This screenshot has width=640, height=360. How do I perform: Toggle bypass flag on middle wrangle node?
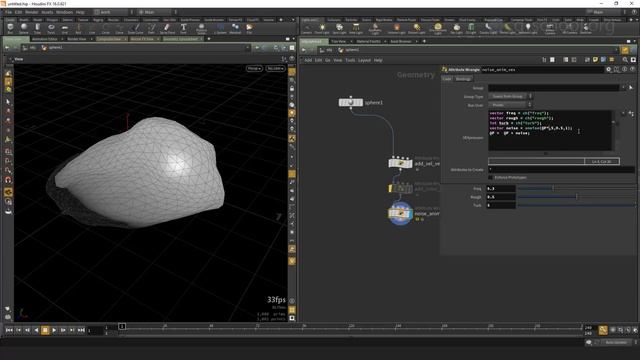pos(391,188)
